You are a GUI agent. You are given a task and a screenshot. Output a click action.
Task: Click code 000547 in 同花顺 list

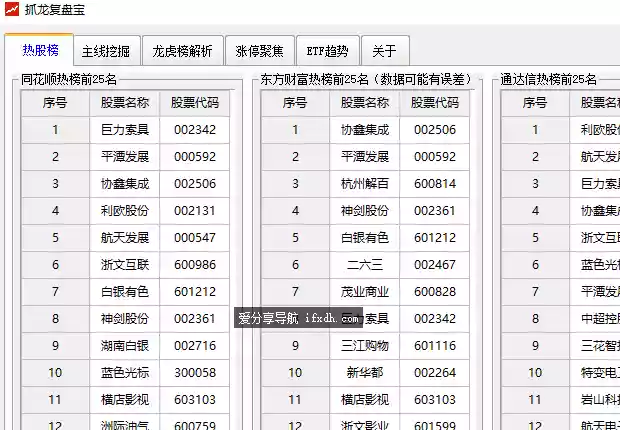pos(195,237)
